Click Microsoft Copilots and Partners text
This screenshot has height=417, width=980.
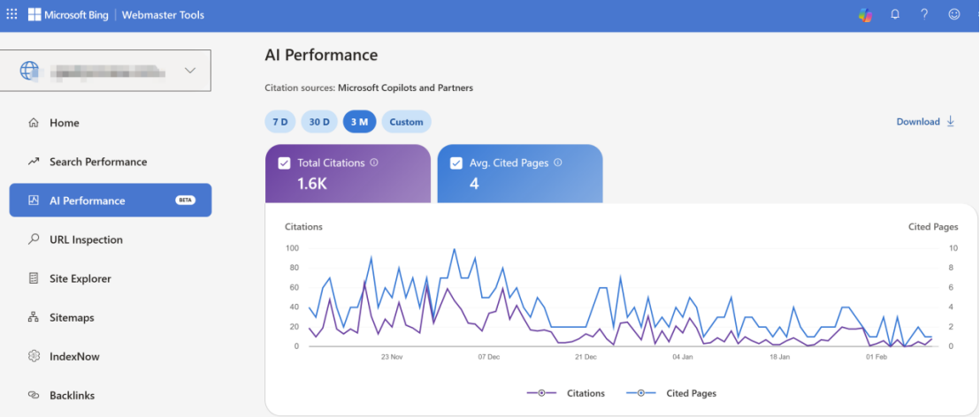(406, 88)
